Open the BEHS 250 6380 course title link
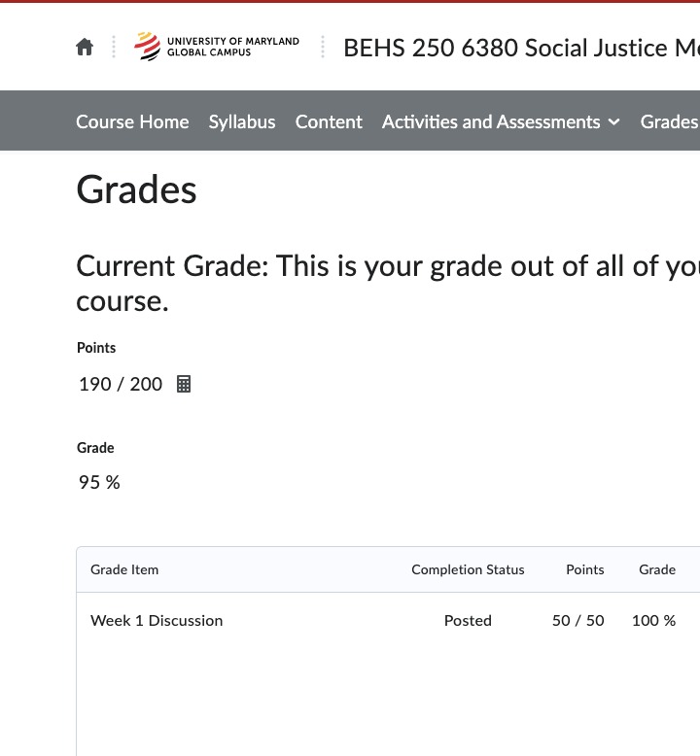The width and height of the screenshot is (700, 756). (519, 48)
